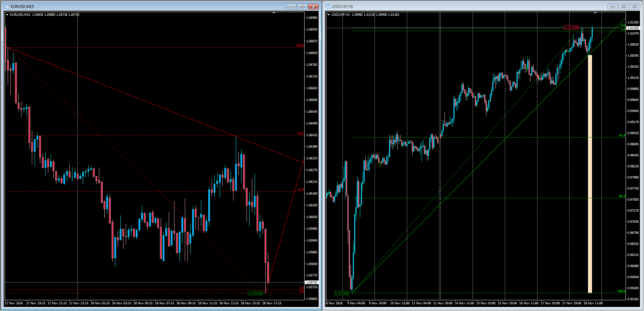Click the red 64.2 Fibonacci label on EURUSD

(x=301, y=134)
